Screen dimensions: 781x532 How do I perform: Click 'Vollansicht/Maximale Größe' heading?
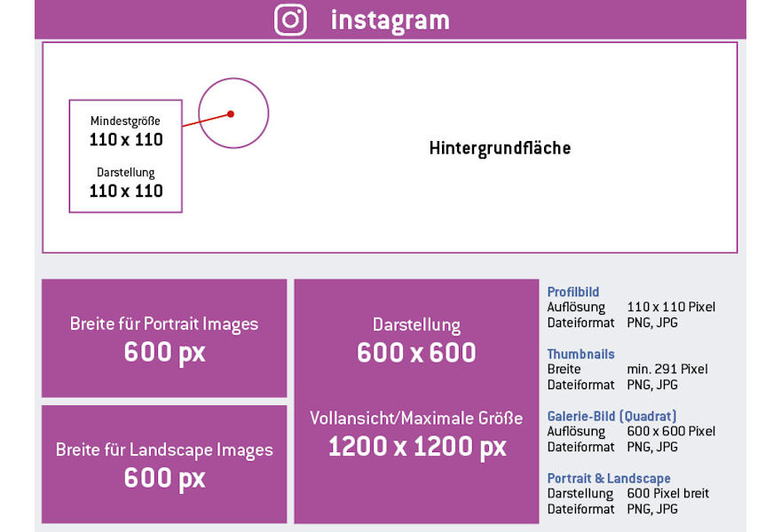click(x=416, y=418)
